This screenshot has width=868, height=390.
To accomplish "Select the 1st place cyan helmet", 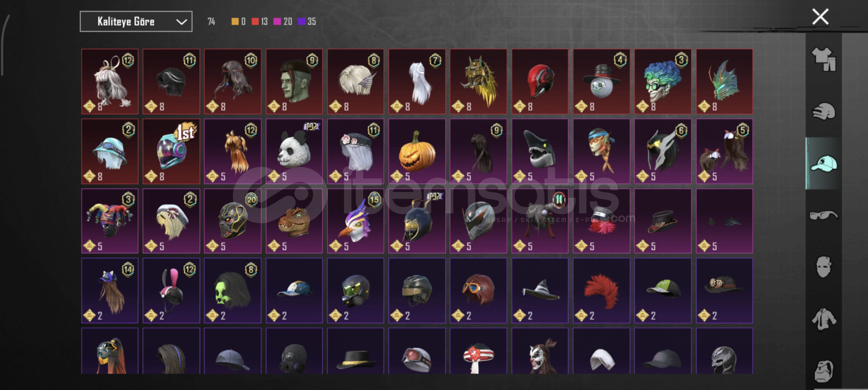I will (171, 151).
